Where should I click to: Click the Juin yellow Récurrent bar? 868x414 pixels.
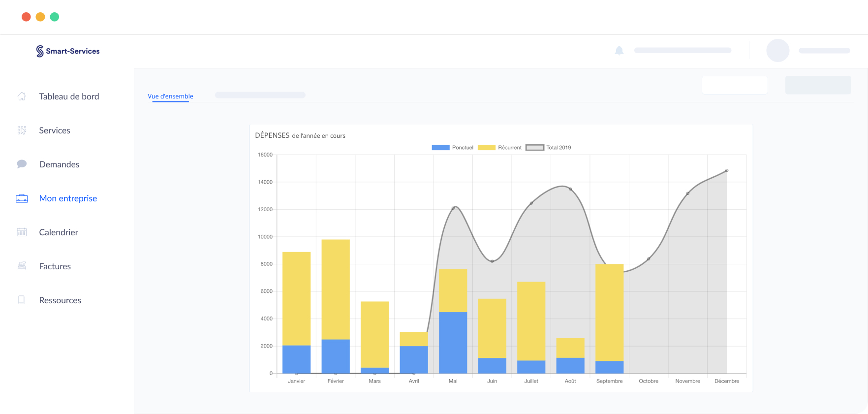(x=492, y=328)
